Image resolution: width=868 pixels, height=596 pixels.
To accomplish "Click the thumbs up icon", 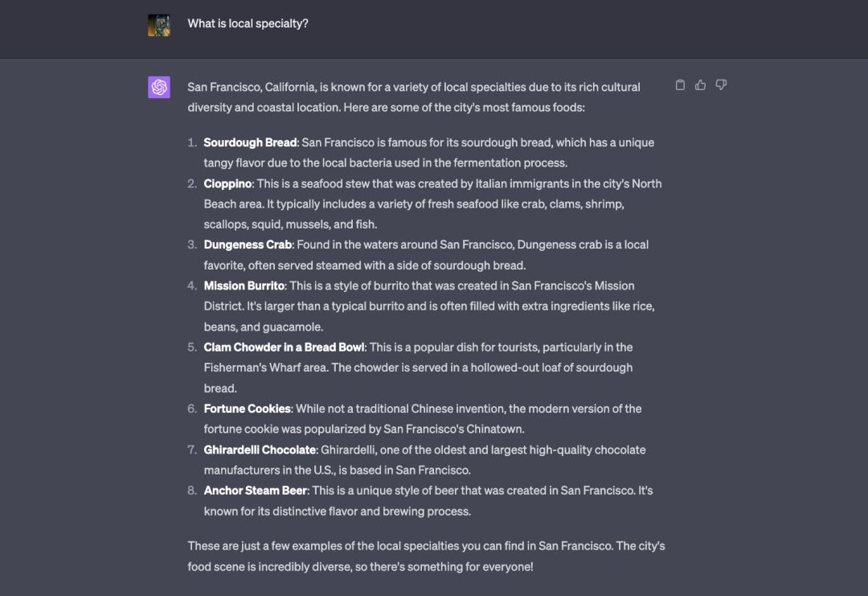I will tap(701, 85).
